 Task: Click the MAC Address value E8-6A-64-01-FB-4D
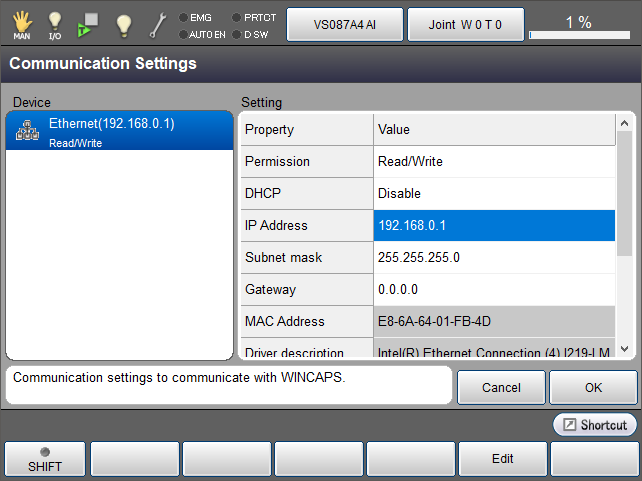pos(494,321)
